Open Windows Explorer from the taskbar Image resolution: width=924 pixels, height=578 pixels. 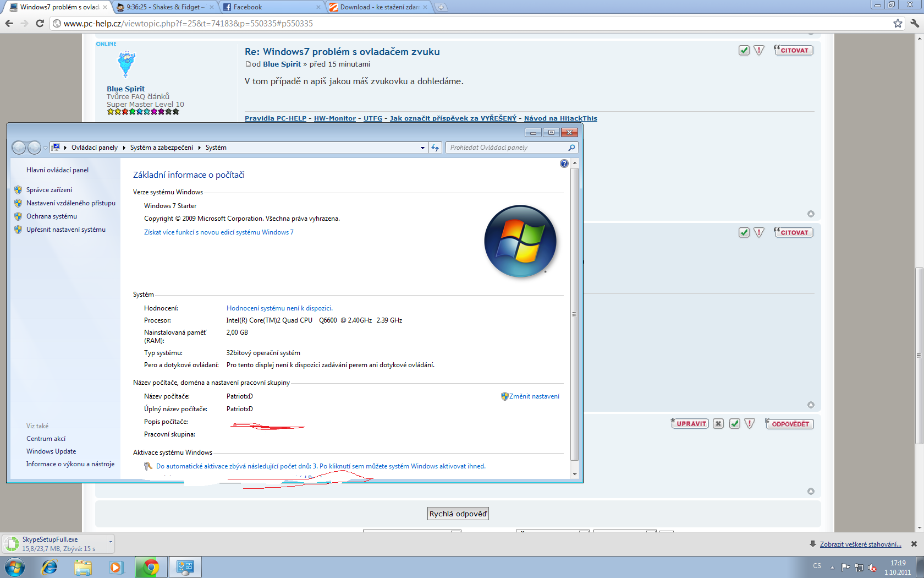83,567
